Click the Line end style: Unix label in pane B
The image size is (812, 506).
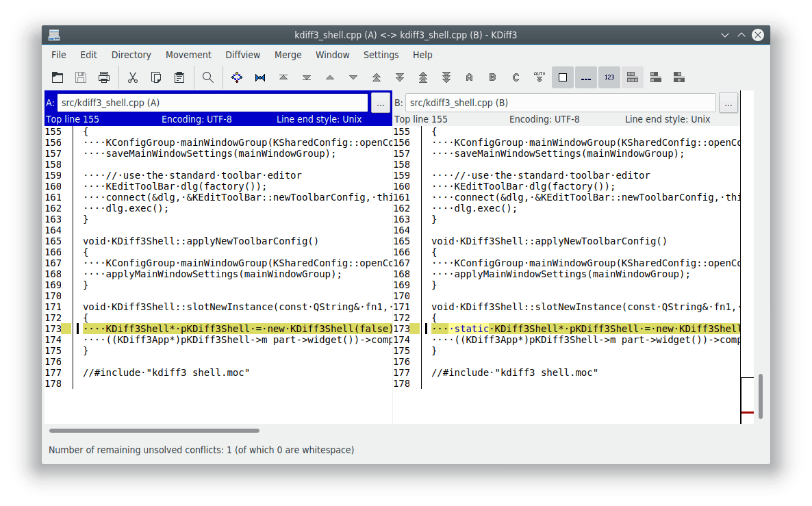(667, 119)
